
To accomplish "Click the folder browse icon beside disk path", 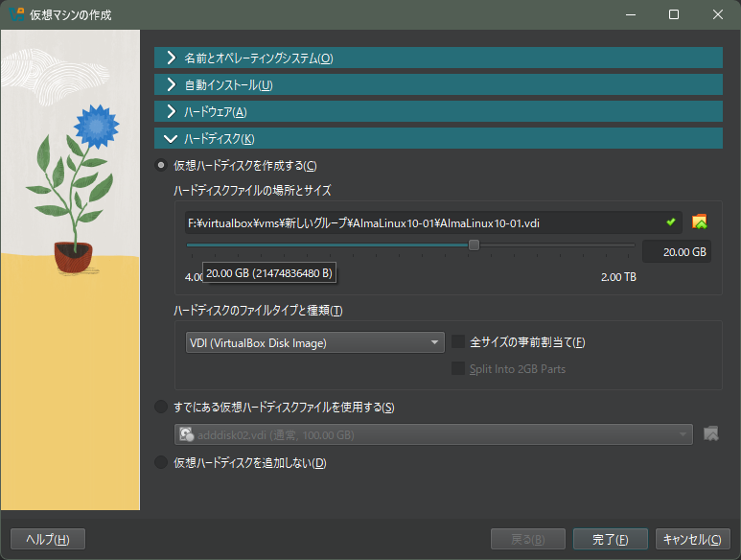I will coord(700,222).
